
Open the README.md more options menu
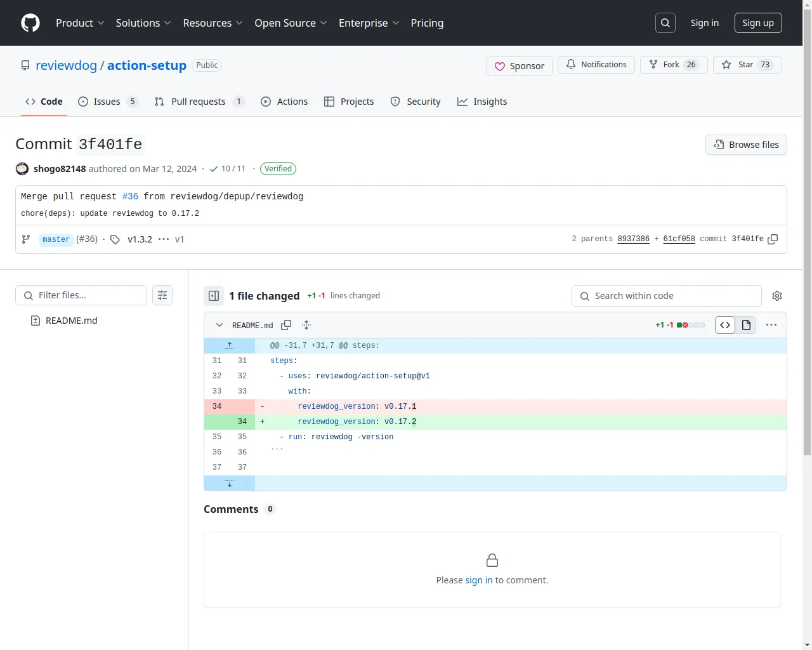[771, 325]
